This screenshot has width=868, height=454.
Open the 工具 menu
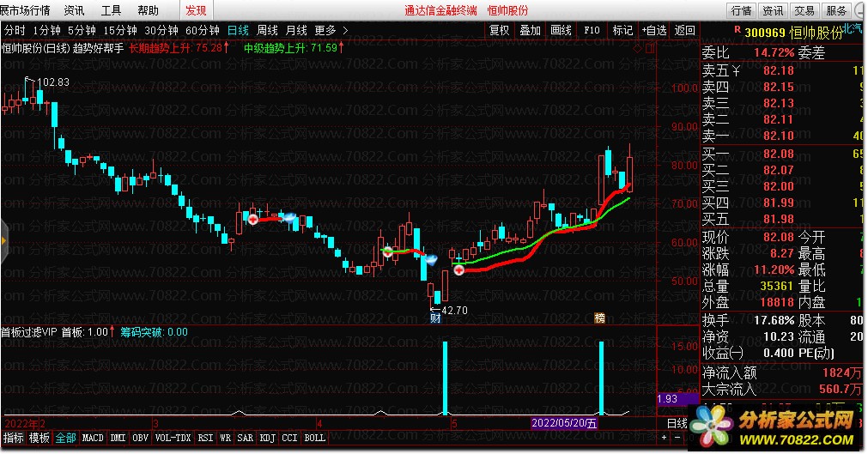pyautogui.click(x=111, y=10)
